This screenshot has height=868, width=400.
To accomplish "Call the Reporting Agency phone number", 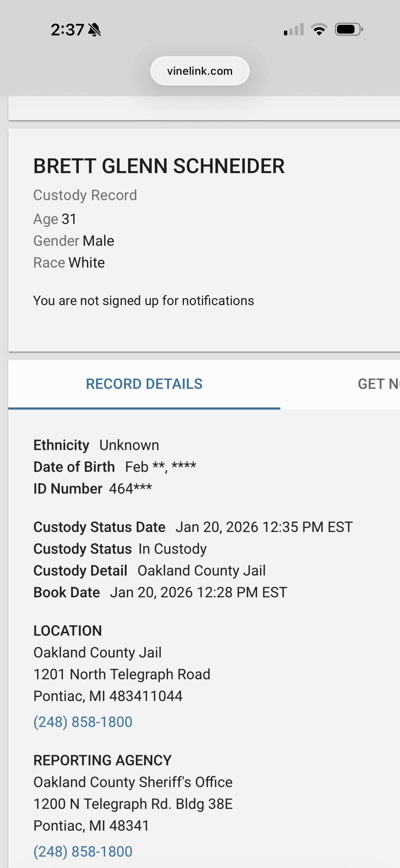I will (x=83, y=851).
